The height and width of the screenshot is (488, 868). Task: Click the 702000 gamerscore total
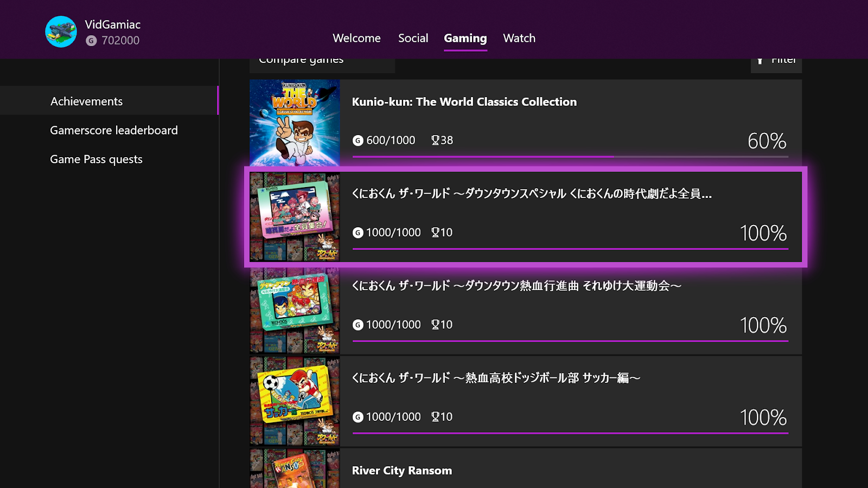(x=120, y=41)
